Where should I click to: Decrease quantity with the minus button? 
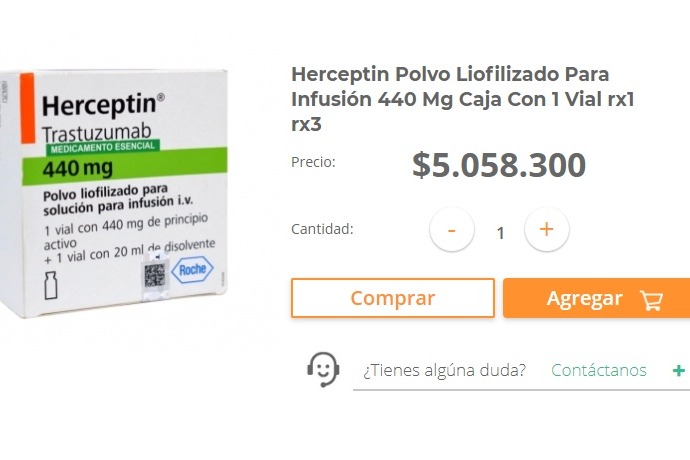click(x=451, y=229)
